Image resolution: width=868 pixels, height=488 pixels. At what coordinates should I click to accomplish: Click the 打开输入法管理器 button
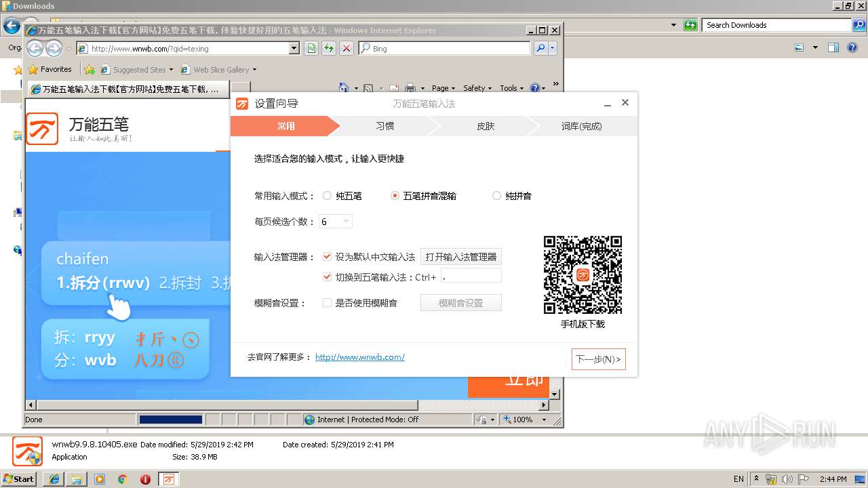coord(461,257)
